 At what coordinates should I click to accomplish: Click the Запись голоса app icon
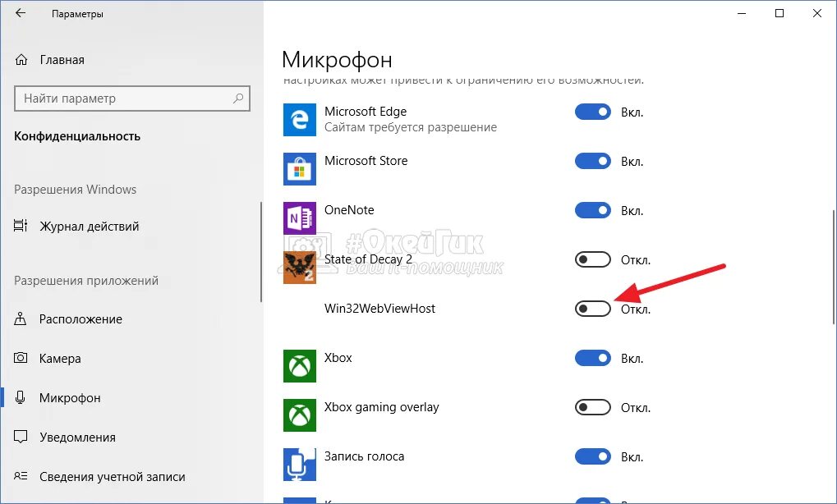tap(300, 465)
